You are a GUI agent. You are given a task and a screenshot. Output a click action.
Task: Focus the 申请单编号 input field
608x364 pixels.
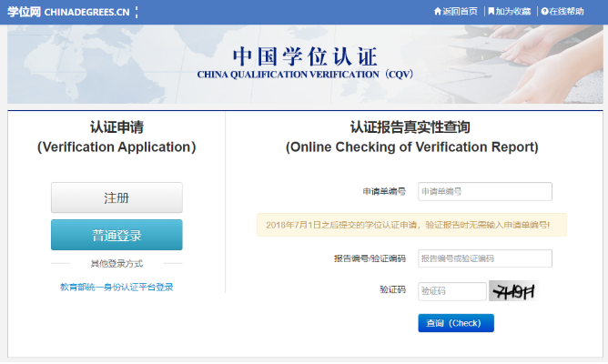484,192
